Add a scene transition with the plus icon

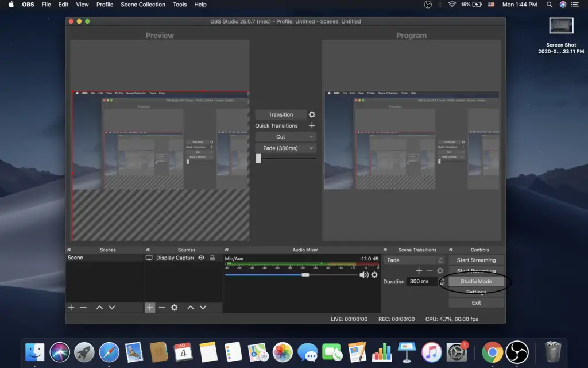(x=419, y=270)
